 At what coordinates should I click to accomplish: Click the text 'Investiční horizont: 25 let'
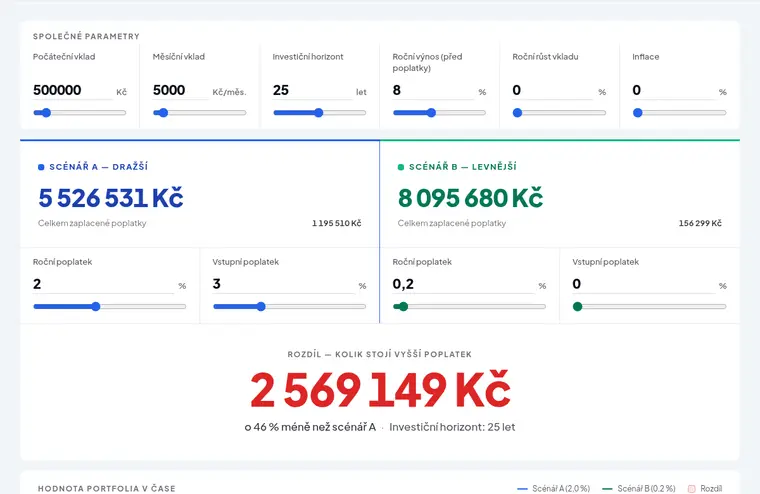(452, 427)
